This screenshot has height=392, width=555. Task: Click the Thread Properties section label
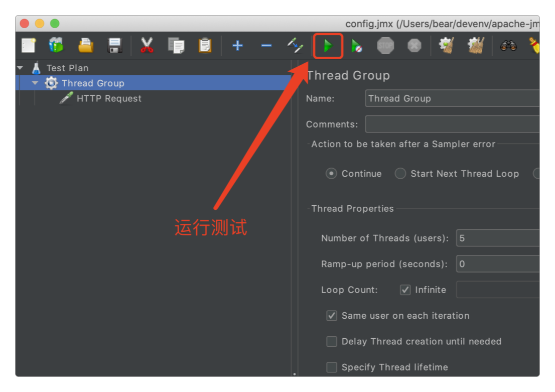(x=353, y=209)
